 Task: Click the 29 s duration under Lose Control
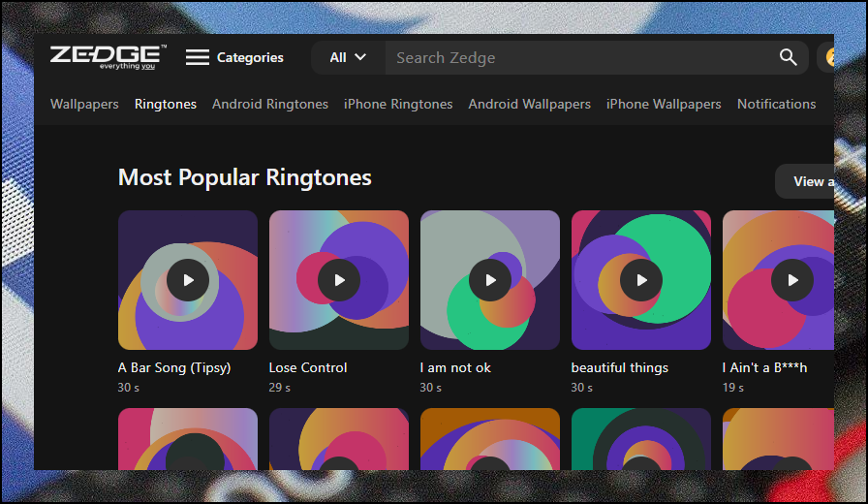click(x=280, y=388)
